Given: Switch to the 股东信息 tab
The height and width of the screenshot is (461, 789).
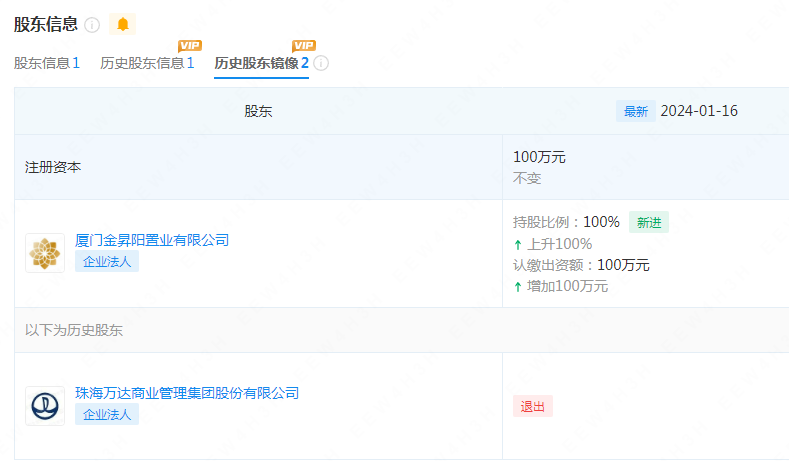Looking at the screenshot, I should (x=46, y=63).
